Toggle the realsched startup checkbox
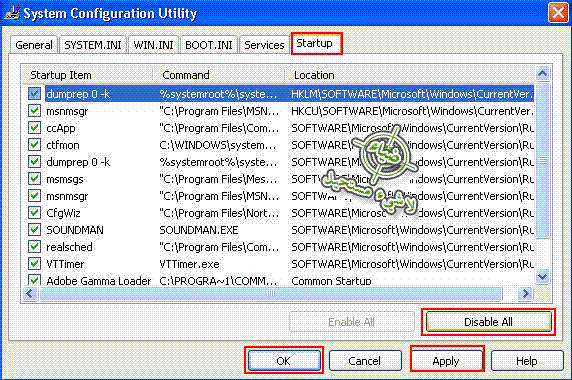The width and height of the screenshot is (572, 380). pyautogui.click(x=34, y=247)
